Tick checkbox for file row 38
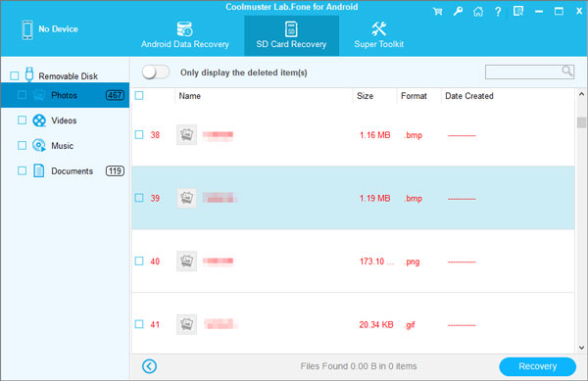Viewport: 588px width, 381px height. [x=139, y=134]
